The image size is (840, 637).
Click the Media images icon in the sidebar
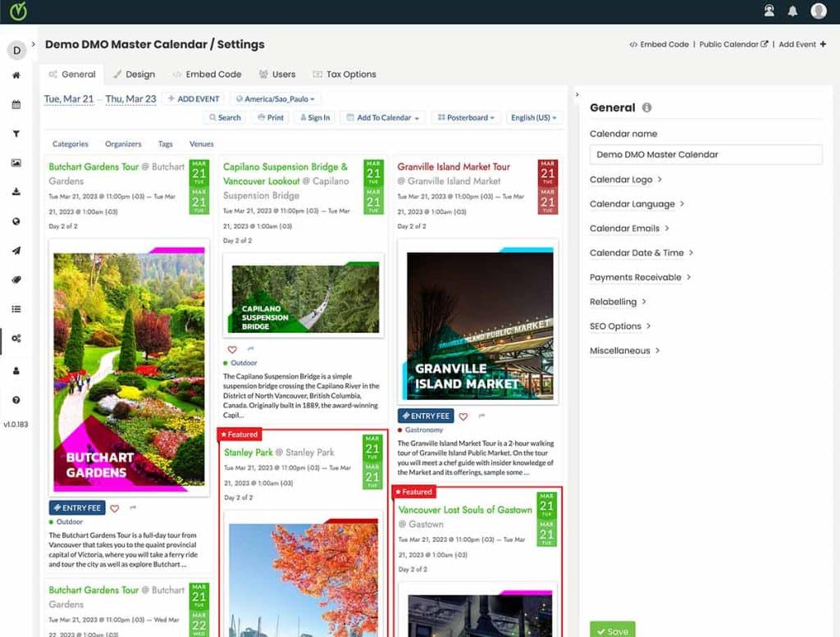17,164
